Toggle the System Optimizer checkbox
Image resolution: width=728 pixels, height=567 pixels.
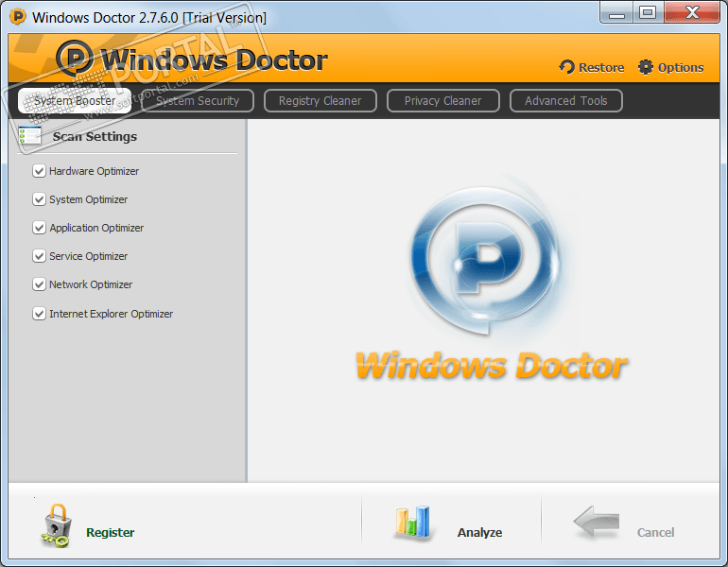pos(39,199)
